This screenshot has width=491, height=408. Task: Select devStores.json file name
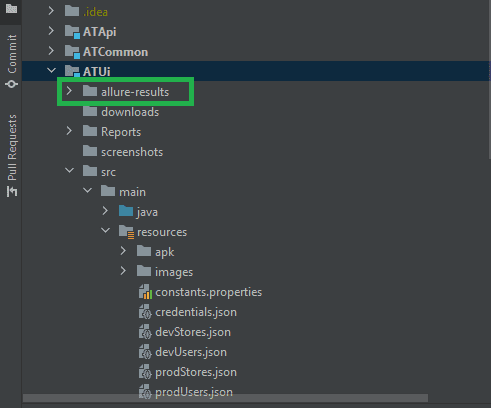[x=193, y=332]
